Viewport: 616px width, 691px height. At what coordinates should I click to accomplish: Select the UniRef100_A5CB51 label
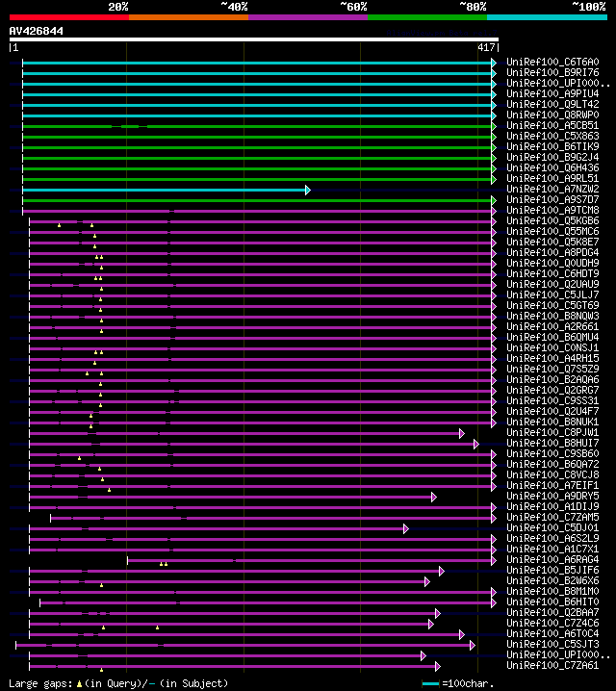coord(552,126)
